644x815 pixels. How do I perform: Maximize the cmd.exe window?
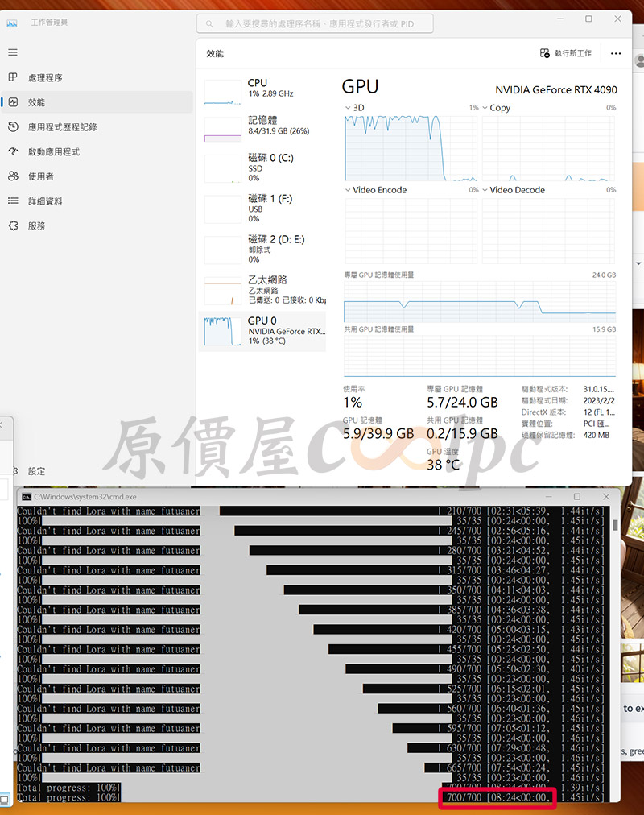(576, 496)
